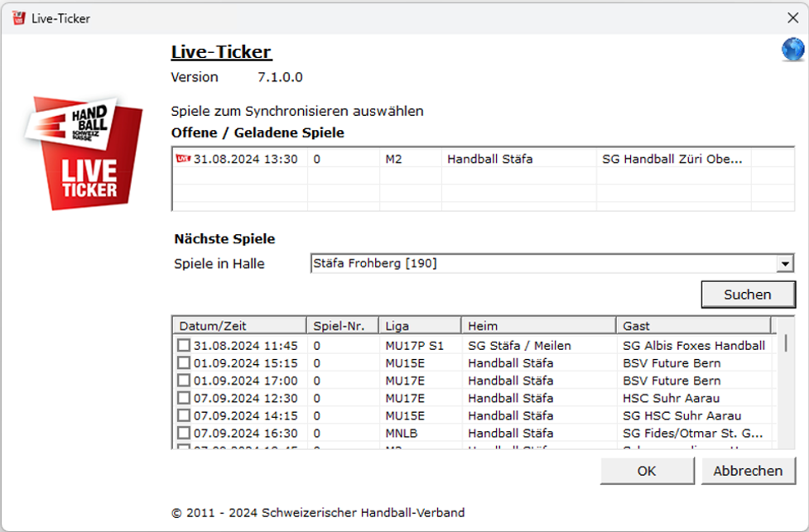Screen dimensions: 809x532
Task: Check the 01.09.2024 17:00 MU17E game
Action: pyautogui.click(x=184, y=381)
